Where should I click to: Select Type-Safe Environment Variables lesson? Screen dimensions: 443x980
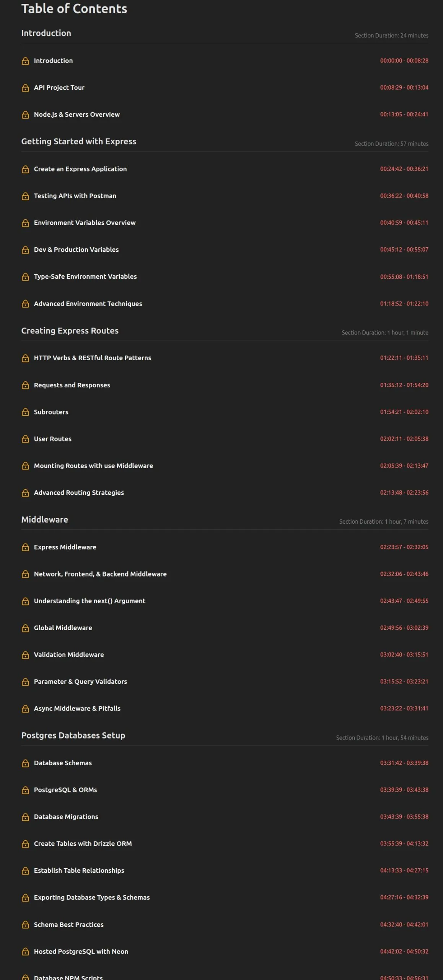pyautogui.click(x=85, y=276)
